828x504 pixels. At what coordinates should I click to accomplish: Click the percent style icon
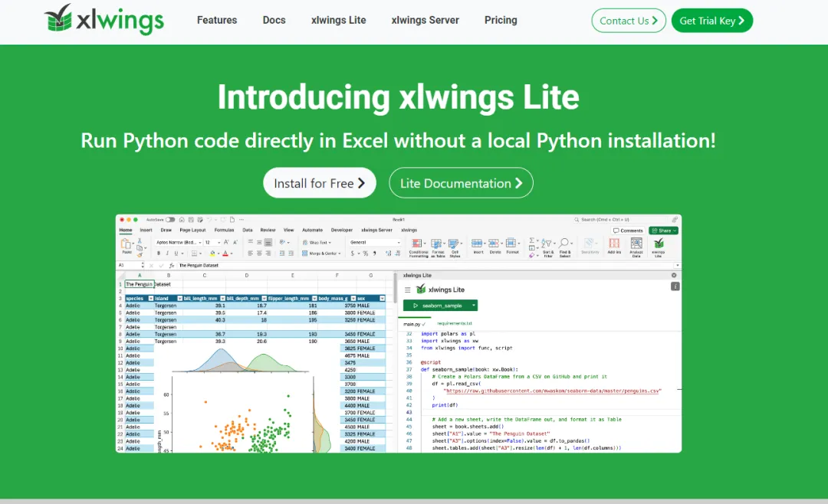click(x=366, y=254)
